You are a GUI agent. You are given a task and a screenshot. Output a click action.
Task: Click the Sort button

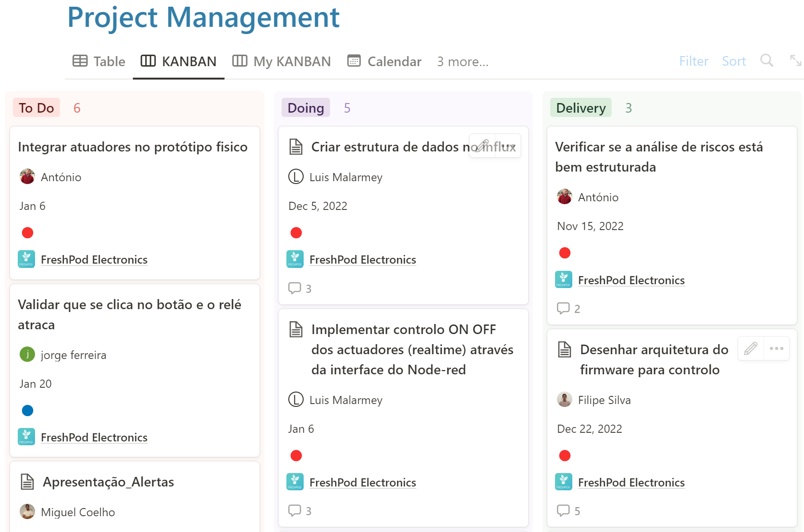[x=734, y=61]
